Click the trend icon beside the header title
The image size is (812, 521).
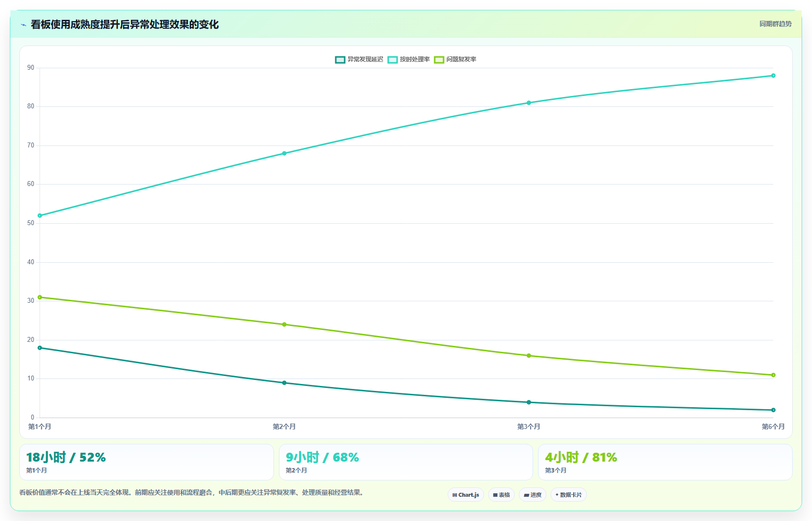(23, 25)
